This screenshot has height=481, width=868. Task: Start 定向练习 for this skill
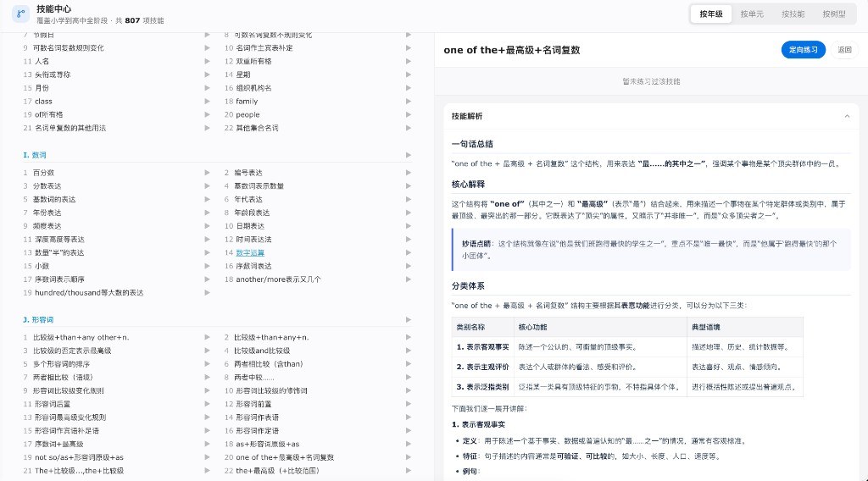[804, 50]
